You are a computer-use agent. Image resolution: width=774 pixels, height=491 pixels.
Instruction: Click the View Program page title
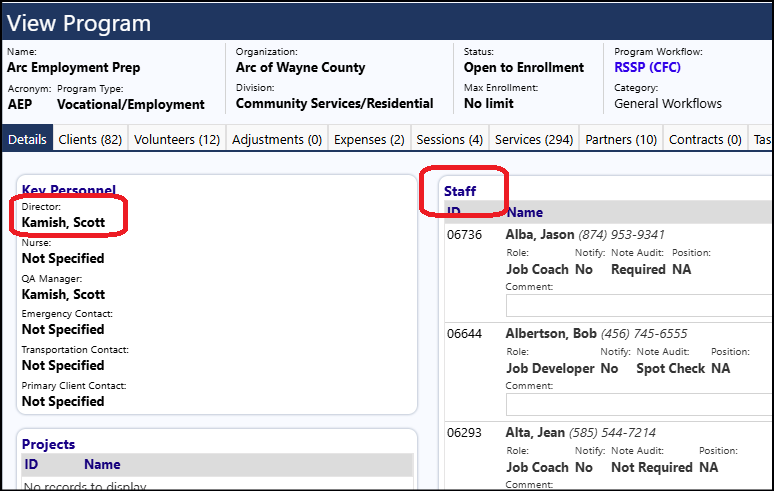pyautogui.click(x=78, y=23)
